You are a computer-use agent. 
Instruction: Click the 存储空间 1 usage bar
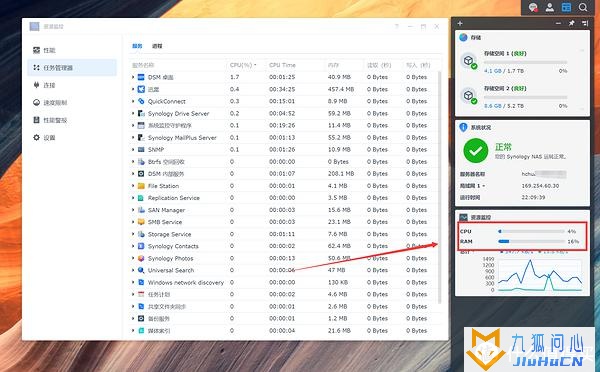525,62
